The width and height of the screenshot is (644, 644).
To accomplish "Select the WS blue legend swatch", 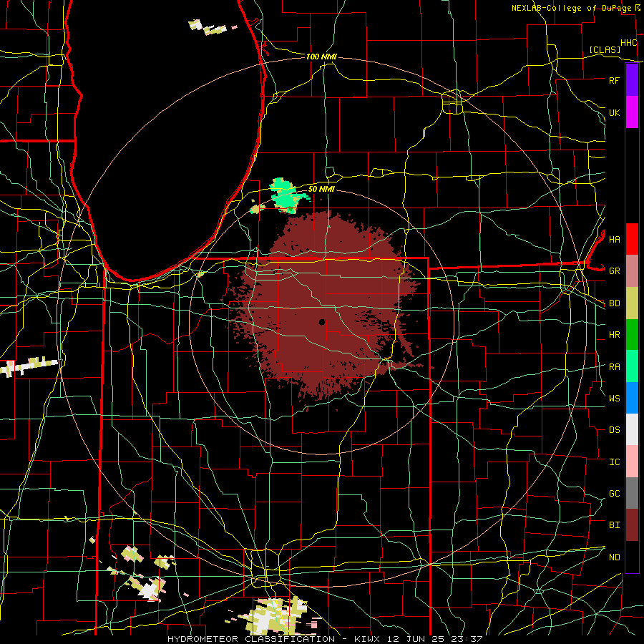I will click(632, 398).
